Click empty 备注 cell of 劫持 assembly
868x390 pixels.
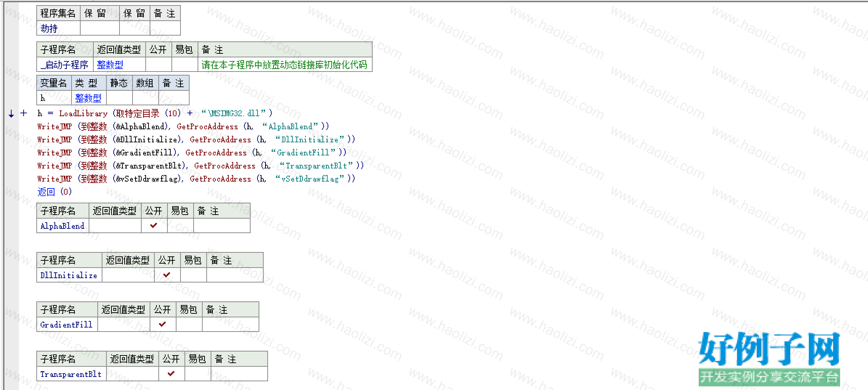point(165,28)
